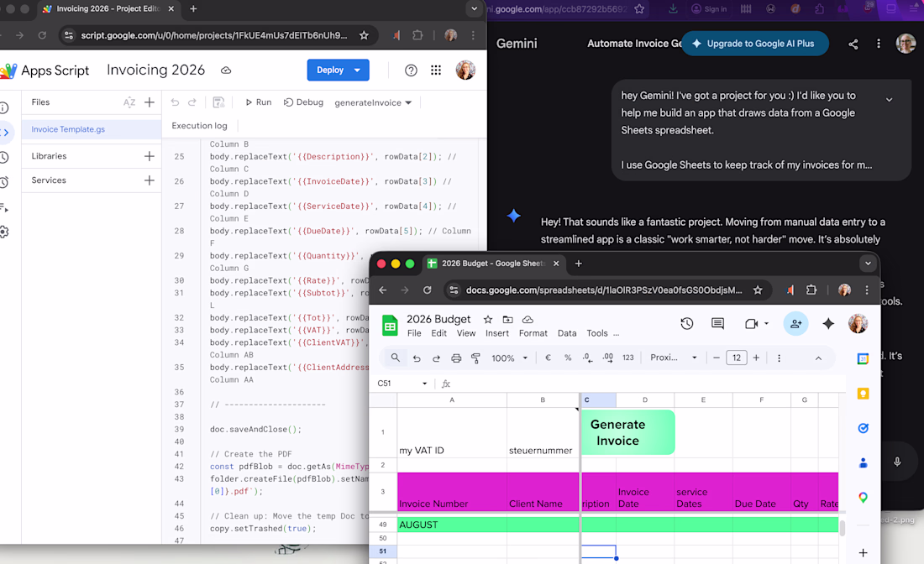Click the Share people icon in Sheets
Screen dimensions: 924x564
click(795, 324)
